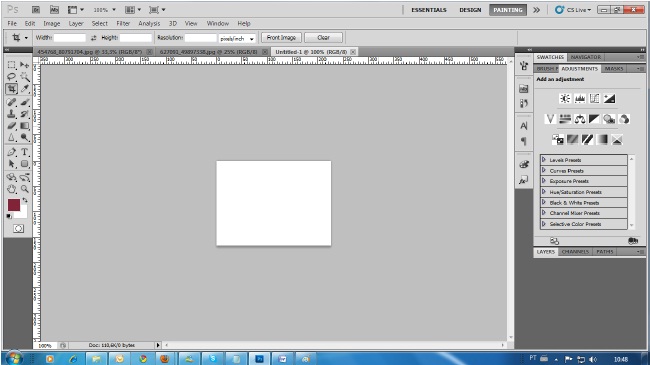Open the background color picker
The width and height of the screenshot is (650, 365).
click(23, 213)
